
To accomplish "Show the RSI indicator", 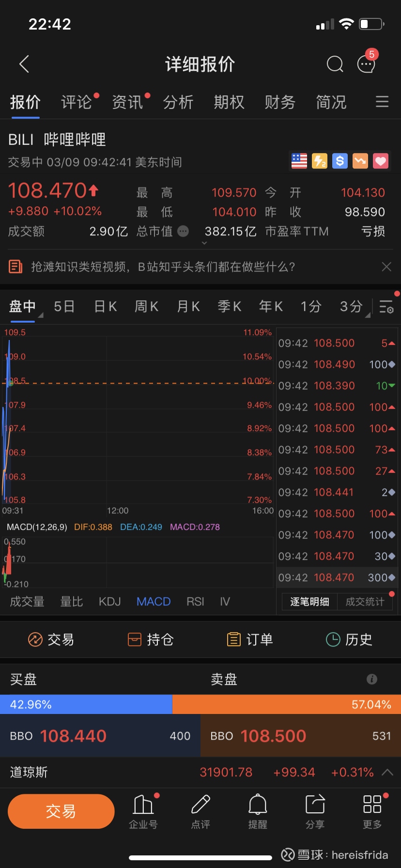I will [195, 602].
